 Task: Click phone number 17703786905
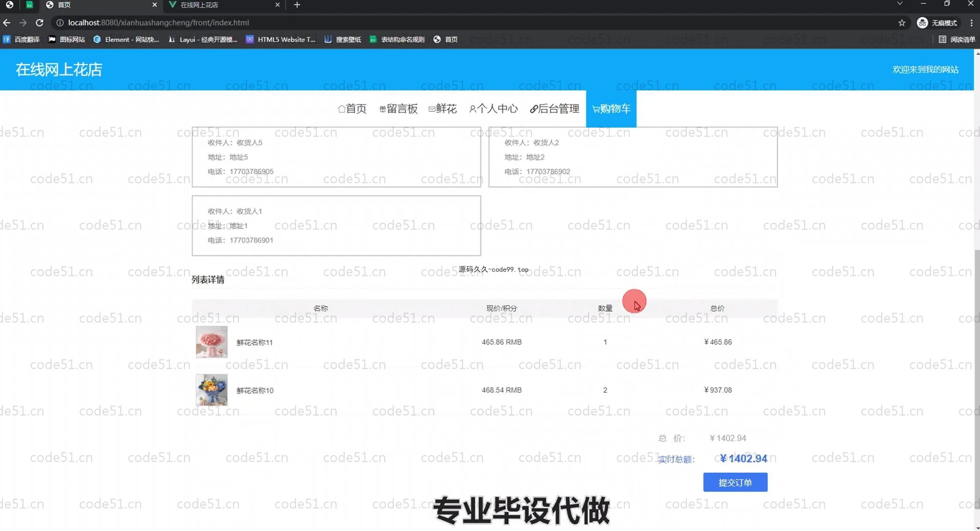pos(251,171)
